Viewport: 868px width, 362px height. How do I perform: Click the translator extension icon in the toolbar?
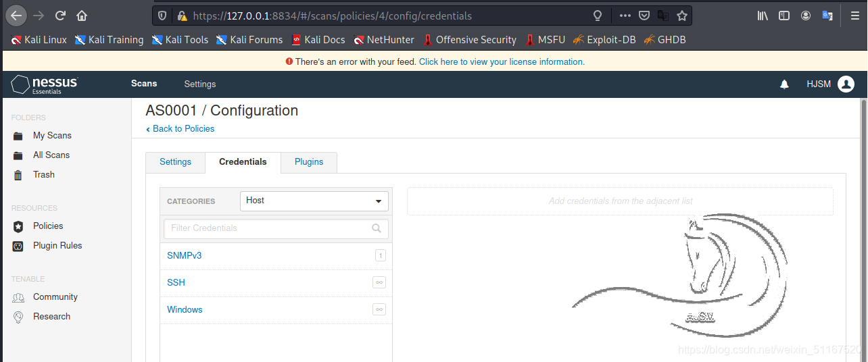pyautogui.click(x=827, y=15)
